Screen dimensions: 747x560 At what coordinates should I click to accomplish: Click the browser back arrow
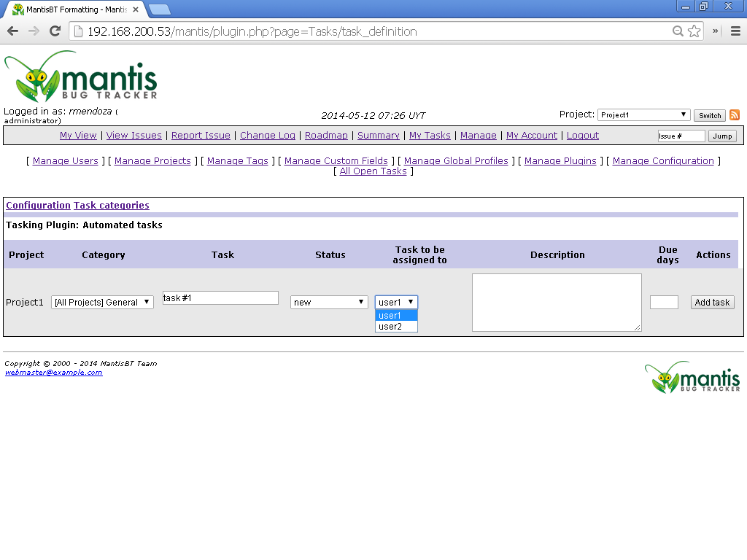tap(12, 31)
